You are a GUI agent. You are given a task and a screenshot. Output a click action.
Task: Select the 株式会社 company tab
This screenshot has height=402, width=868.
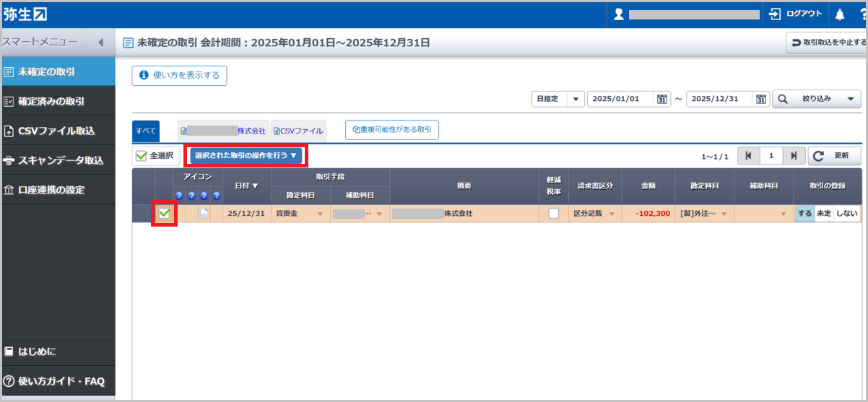(223, 131)
